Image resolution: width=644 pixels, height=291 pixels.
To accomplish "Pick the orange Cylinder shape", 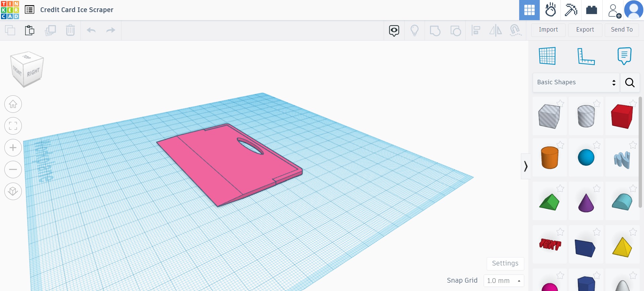I will [549, 157].
